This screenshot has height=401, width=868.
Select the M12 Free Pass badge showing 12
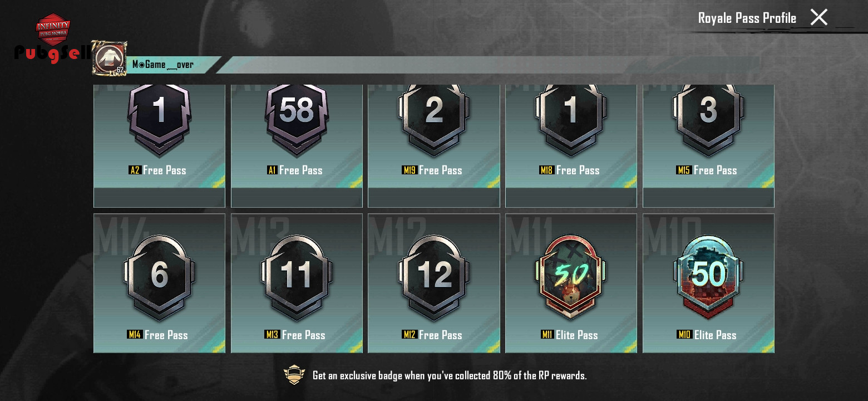click(x=434, y=283)
